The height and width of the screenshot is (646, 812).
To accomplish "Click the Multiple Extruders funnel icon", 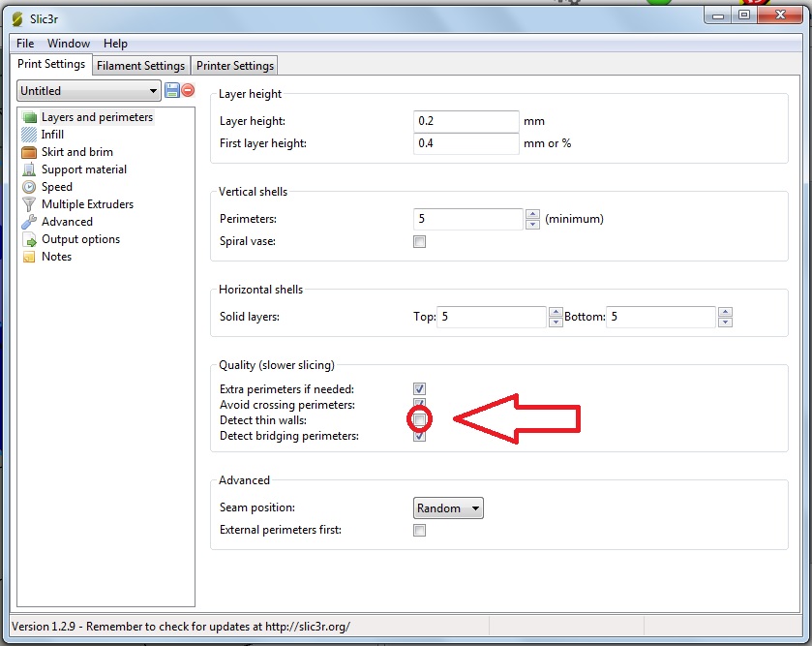I will point(29,204).
